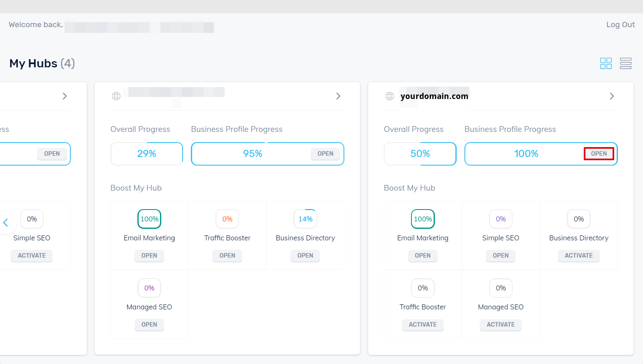This screenshot has width=643, height=364.
Task: Expand the middle hub card chevron
Action: [338, 96]
